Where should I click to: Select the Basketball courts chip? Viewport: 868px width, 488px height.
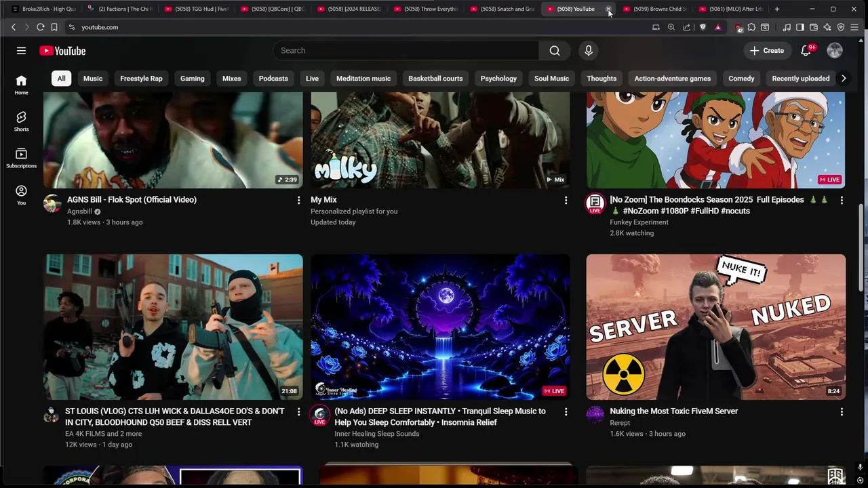point(435,79)
